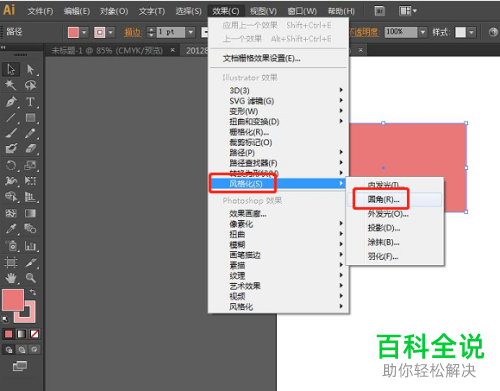Select the Rectangle tool

point(31,117)
